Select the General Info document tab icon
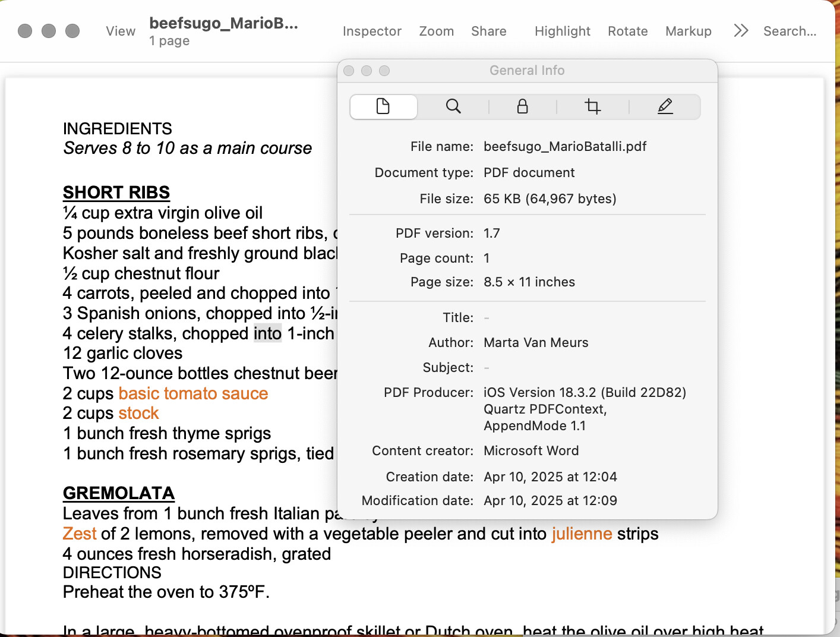 [x=383, y=107]
